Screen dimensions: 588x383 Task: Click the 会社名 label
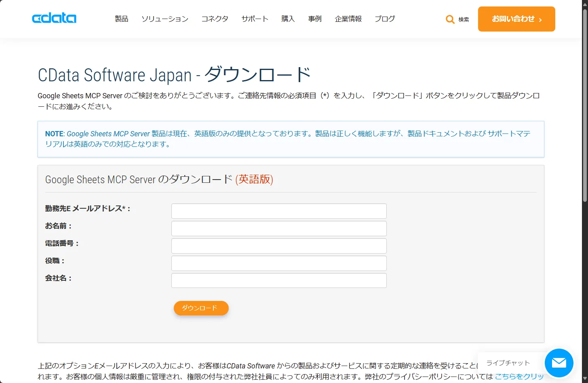click(58, 278)
